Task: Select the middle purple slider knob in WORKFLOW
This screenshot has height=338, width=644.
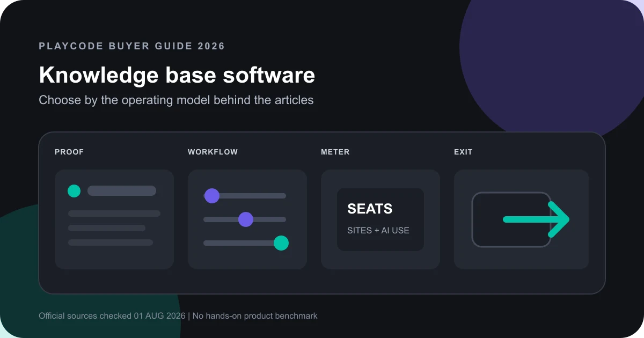Action: (245, 219)
